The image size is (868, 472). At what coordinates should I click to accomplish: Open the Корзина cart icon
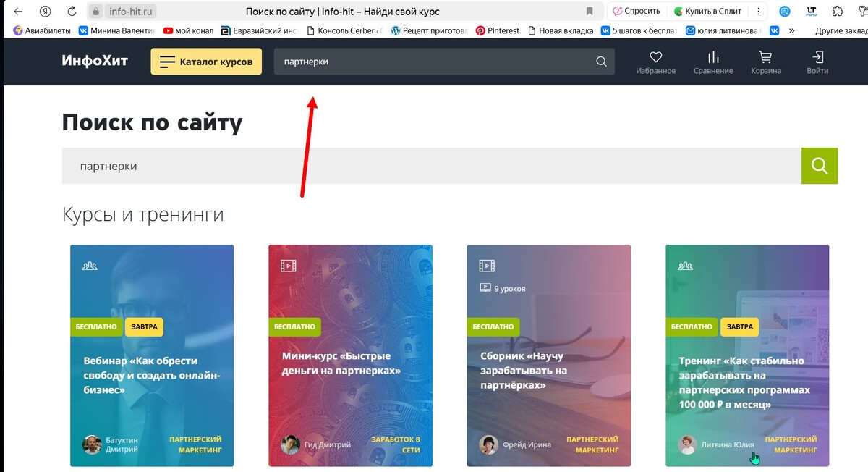(x=765, y=62)
